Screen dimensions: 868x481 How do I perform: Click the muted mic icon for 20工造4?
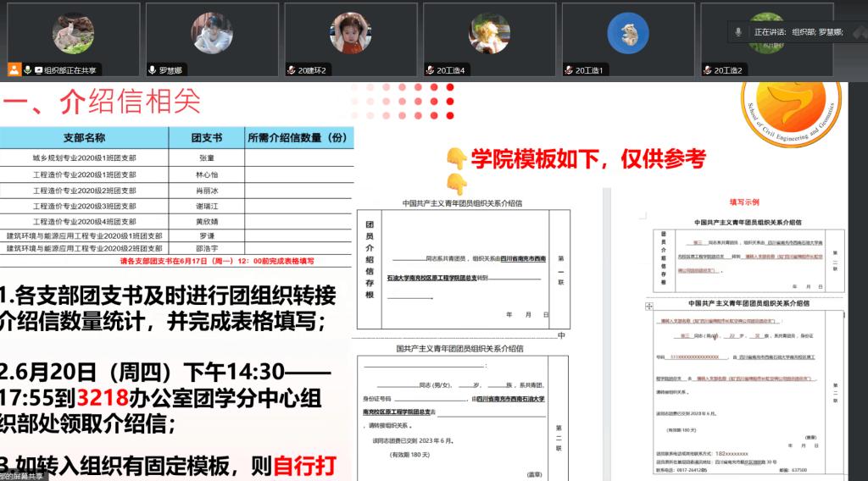click(430, 69)
